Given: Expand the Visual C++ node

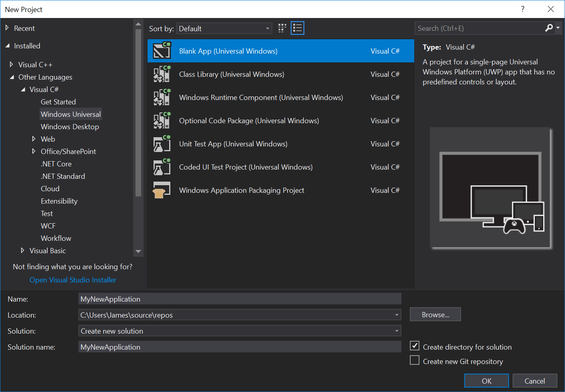Looking at the screenshot, I should [12, 64].
